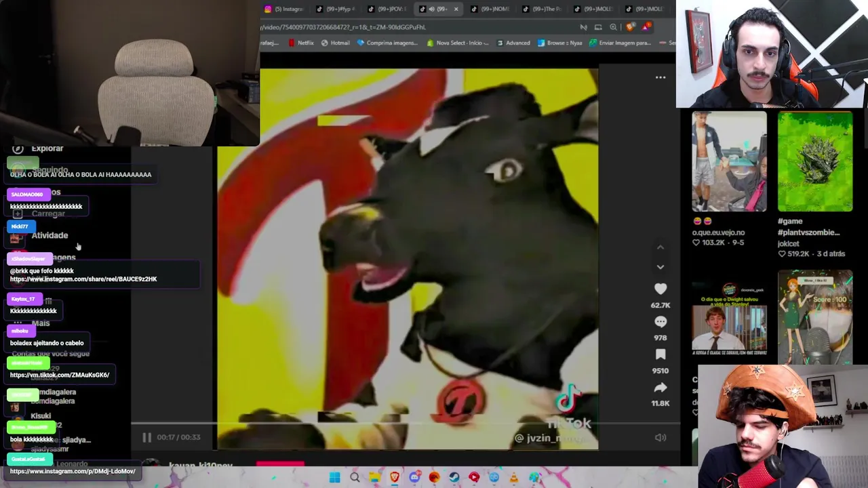Toggle the video volume speaker icon

click(660, 438)
